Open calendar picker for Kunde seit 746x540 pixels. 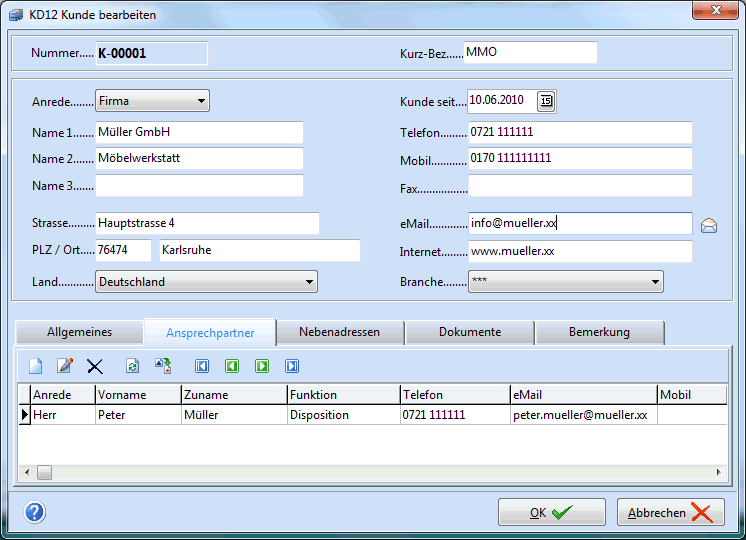pyautogui.click(x=546, y=100)
